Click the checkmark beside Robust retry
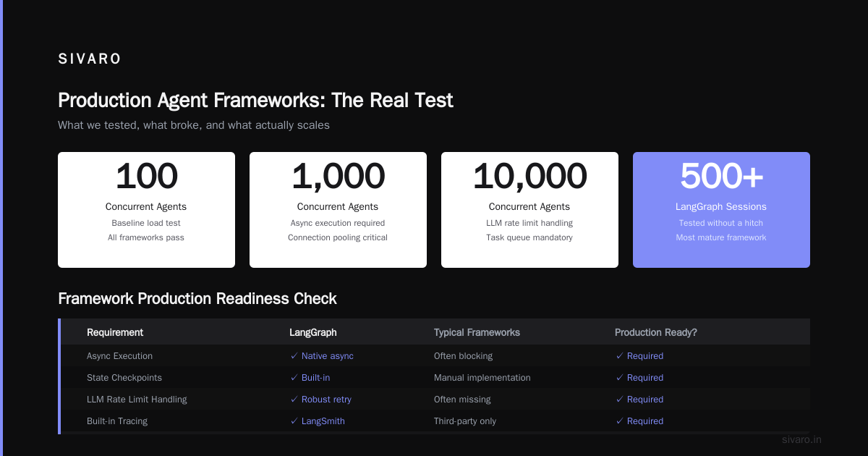Screen dimensions: 868x456 click(294, 400)
